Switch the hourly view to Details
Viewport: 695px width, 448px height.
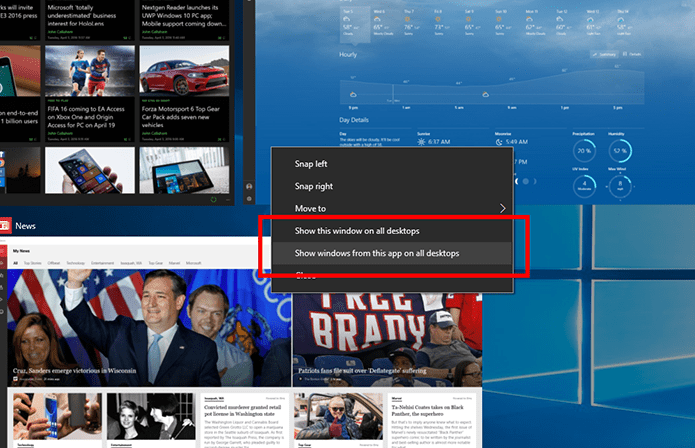point(632,54)
